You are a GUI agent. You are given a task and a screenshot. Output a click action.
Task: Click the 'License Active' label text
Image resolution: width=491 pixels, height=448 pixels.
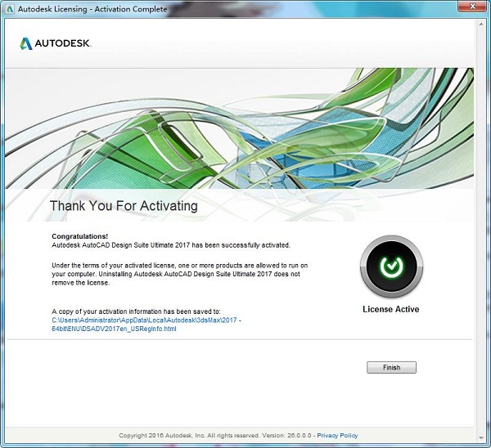[x=391, y=310]
